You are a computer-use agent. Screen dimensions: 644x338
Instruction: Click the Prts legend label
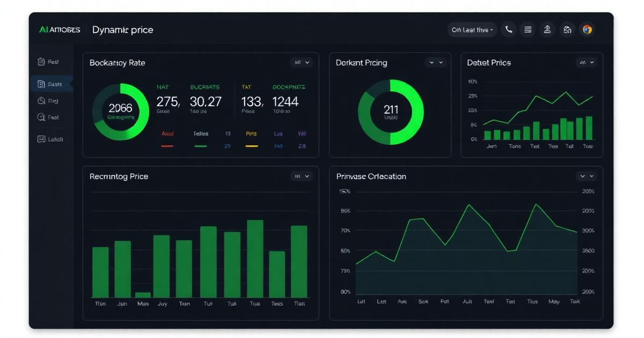[251, 134]
